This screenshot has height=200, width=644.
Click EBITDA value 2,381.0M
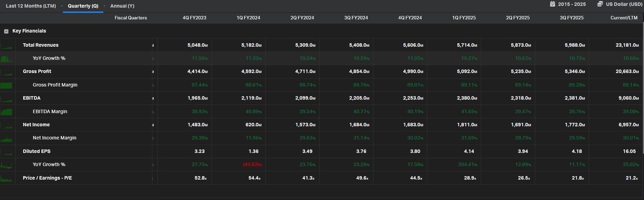(x=575, y=98)
